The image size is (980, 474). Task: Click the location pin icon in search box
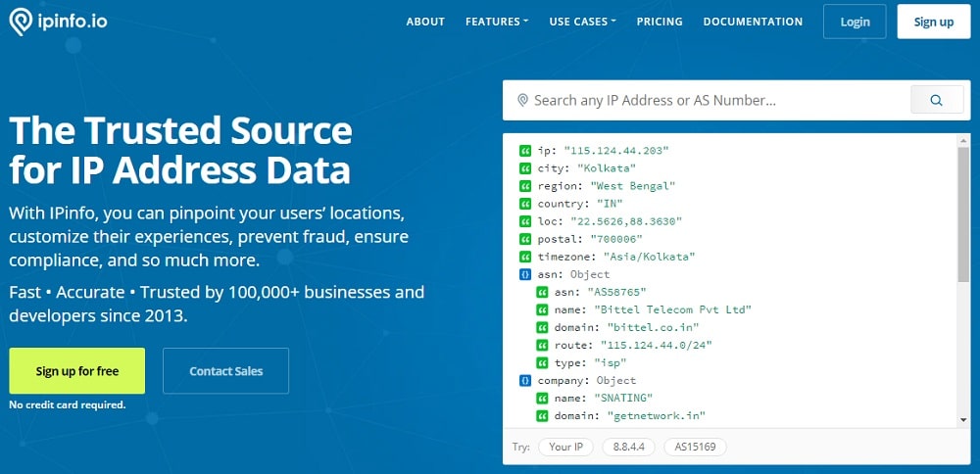point(523,101)
